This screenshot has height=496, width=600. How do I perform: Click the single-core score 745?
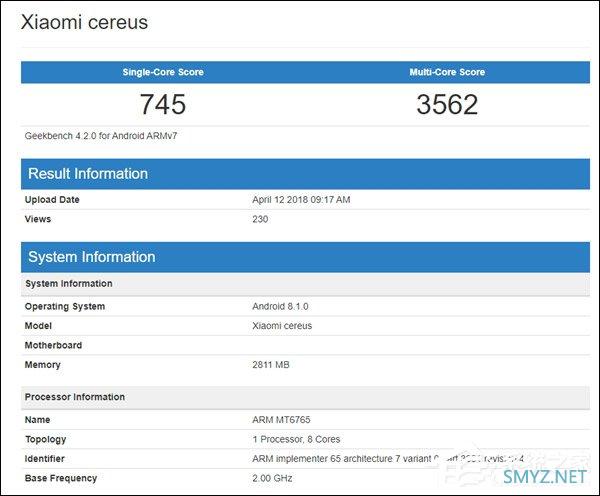pos(163,104)
